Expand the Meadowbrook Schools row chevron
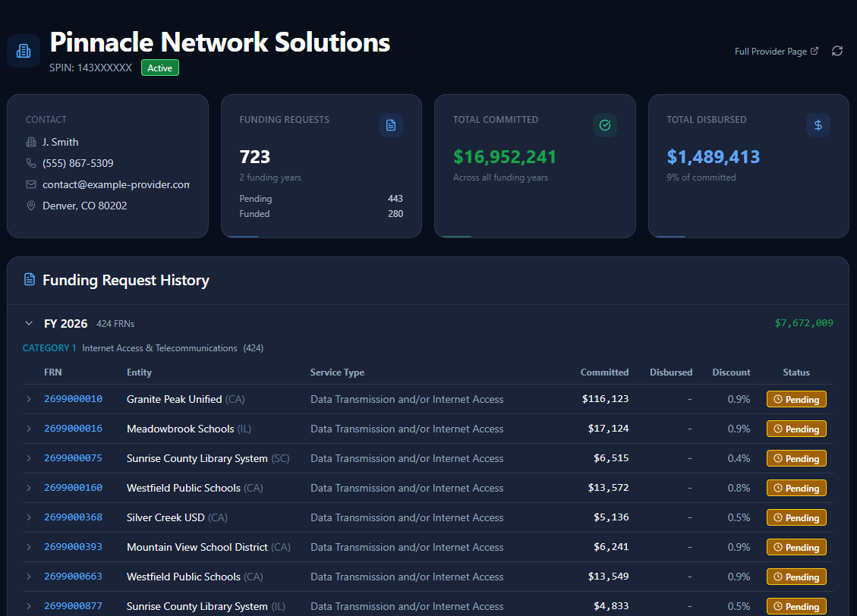 (29, 429)
